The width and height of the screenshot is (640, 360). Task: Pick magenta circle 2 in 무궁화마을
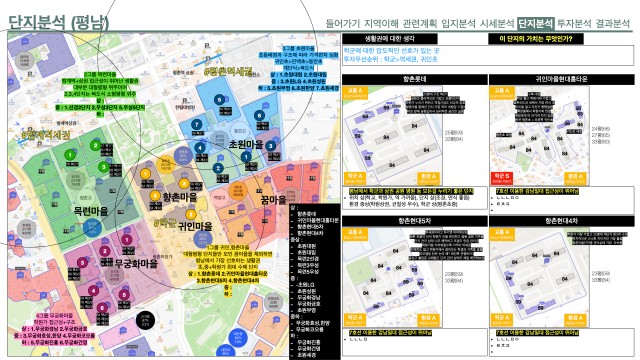(x=105, y=251)
